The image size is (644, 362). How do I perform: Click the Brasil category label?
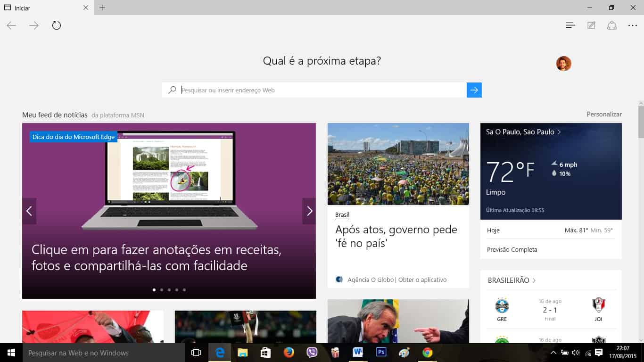click(342, 215)
